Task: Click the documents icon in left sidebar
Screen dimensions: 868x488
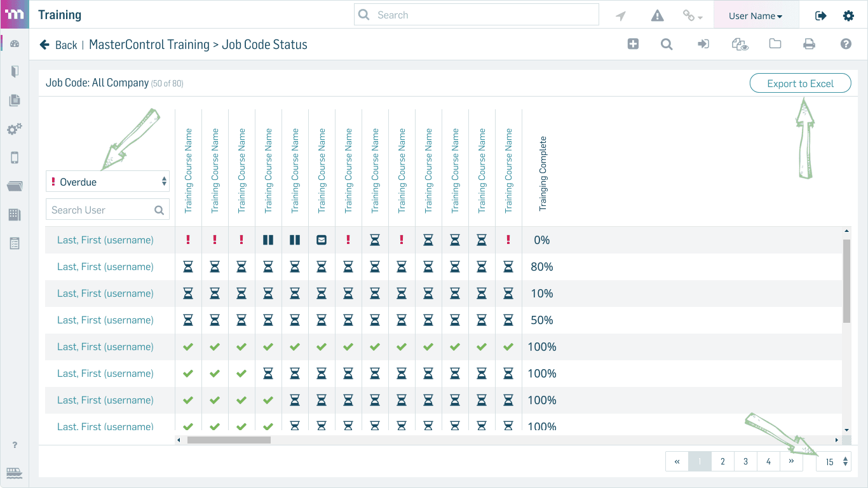Action: click(x=15, y=100)
